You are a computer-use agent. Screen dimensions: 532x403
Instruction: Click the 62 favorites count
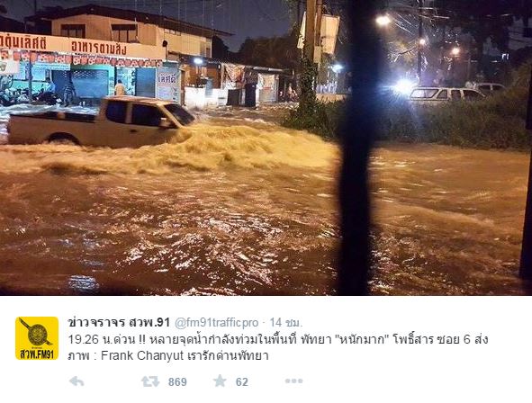point(242,382)
